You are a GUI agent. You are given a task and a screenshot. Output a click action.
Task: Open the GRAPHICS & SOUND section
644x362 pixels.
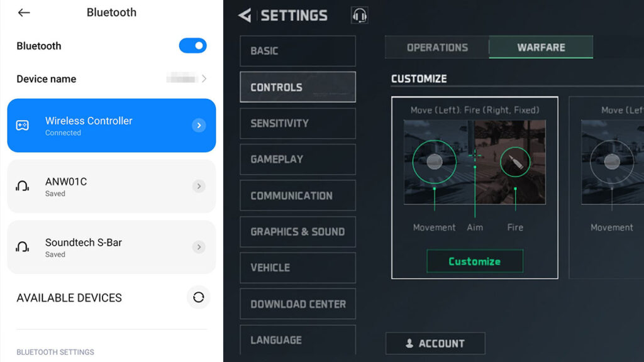point(297,231)
